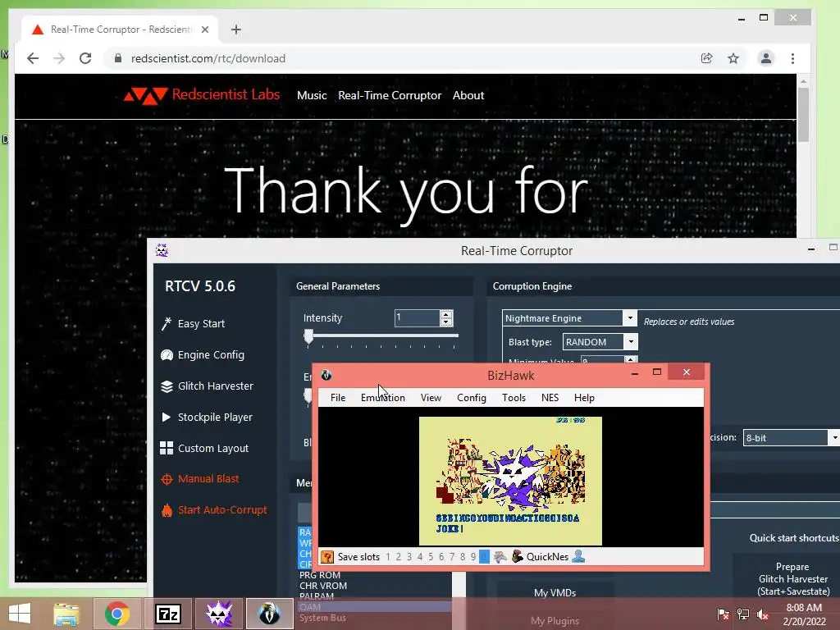Click Start Auto-Corrupt flame icon
The image size is (840, 630).
click(x=167, y=510)
